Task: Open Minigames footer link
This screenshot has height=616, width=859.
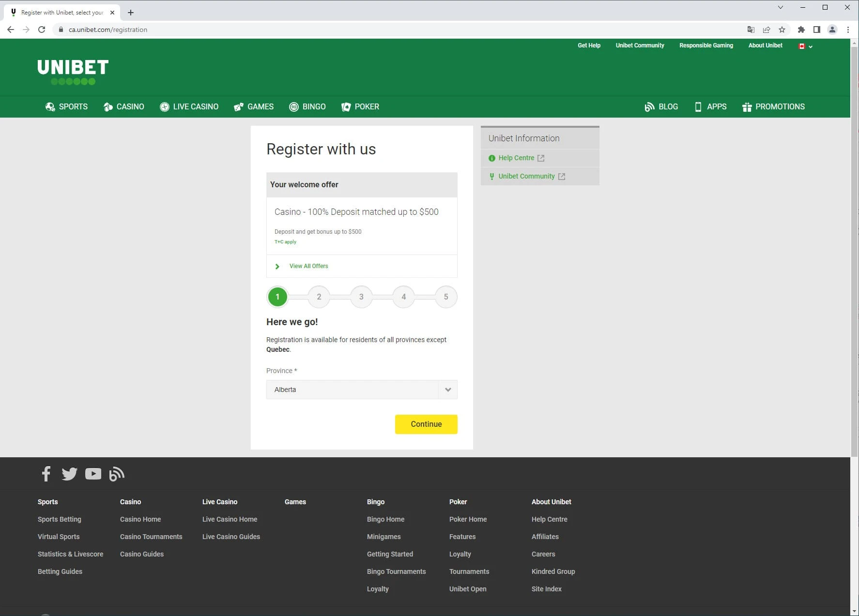Action: tap(383, 537)
